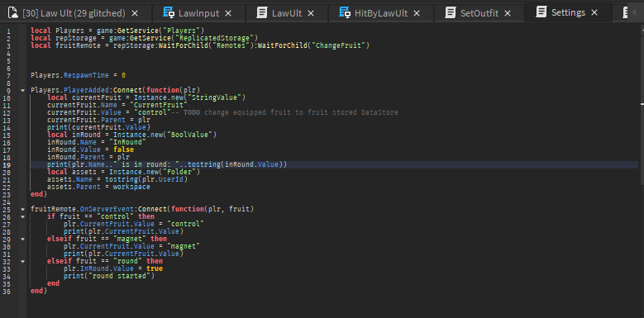Close the LawInput tab
Image resolution: width=644 pixels, height=318 pixels.
point(228,13)
